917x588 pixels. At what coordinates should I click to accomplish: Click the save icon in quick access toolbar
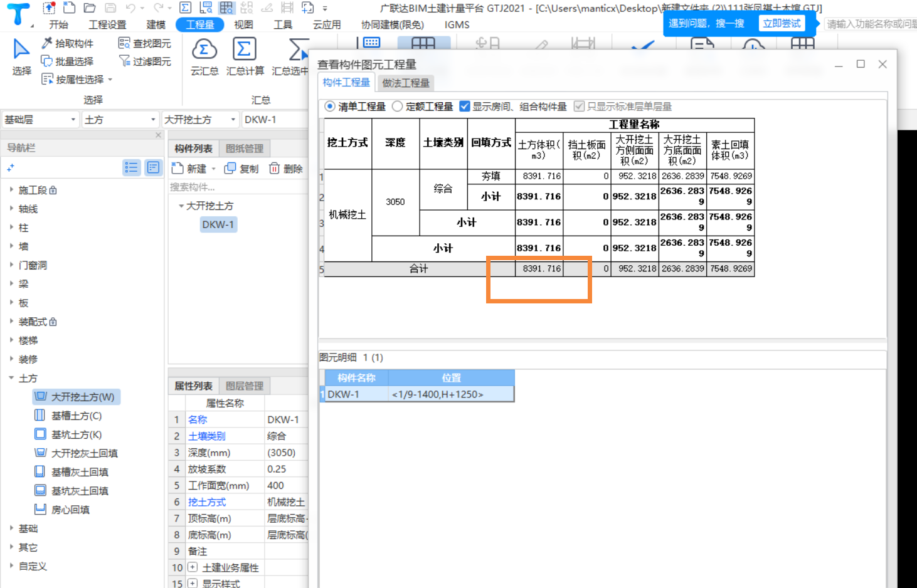pyautogui.click(x=110, y=8)
